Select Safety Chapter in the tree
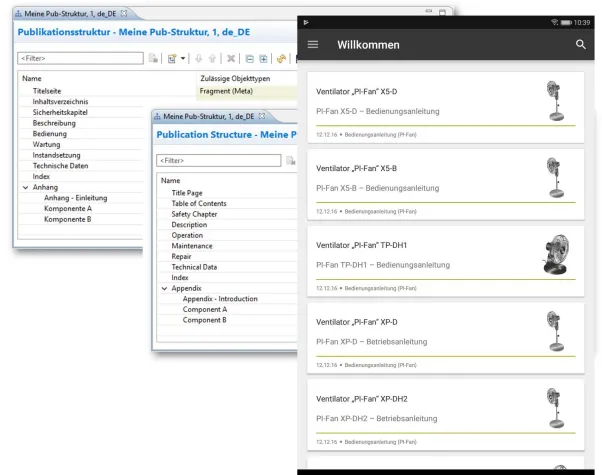602x475 pixels. tap(195, 214)
